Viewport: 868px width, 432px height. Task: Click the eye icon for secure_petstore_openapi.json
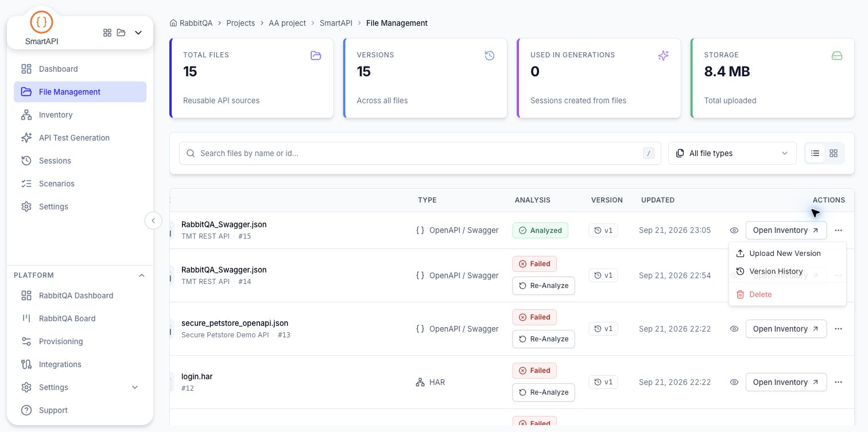click(734, 329)
